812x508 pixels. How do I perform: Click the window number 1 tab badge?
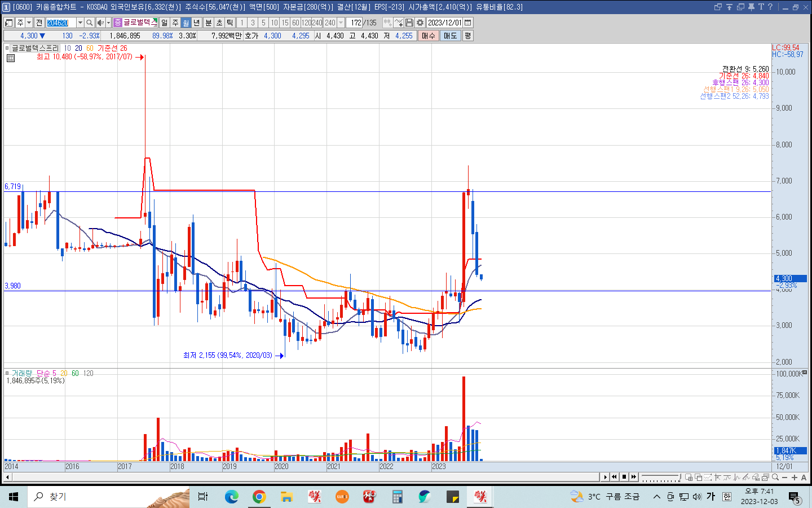coord(6,7)
